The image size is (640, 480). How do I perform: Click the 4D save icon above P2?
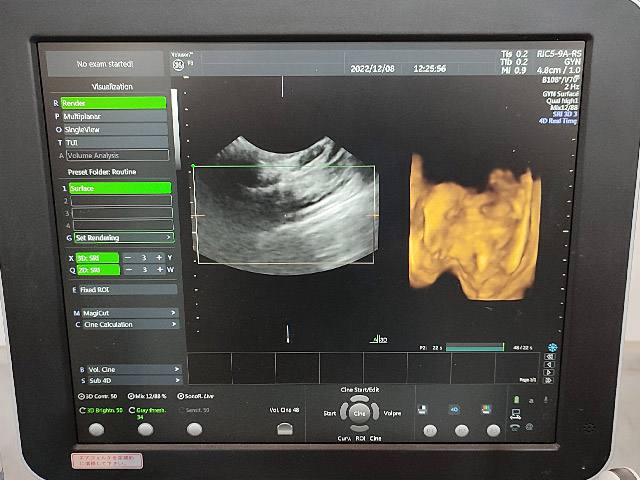point(454,409)
